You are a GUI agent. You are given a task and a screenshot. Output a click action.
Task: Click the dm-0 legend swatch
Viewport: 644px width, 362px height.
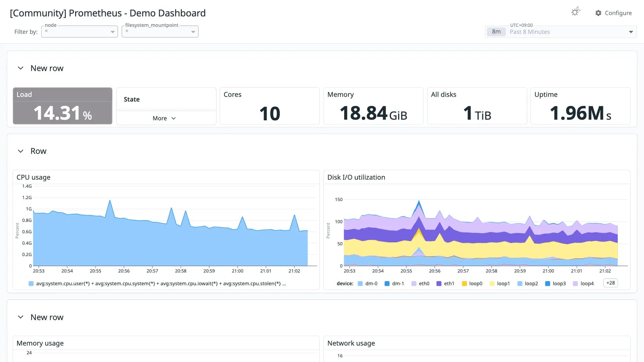(x=360, y=284)
